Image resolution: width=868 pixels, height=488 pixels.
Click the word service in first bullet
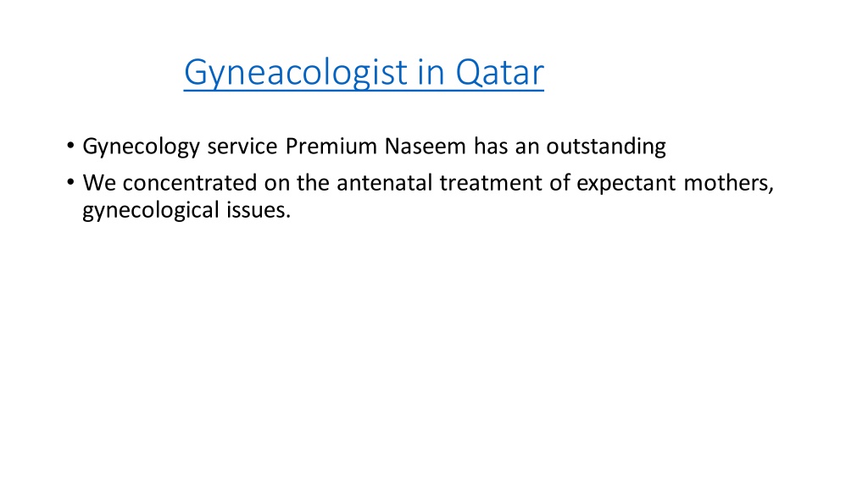click(x=242, y=146)
